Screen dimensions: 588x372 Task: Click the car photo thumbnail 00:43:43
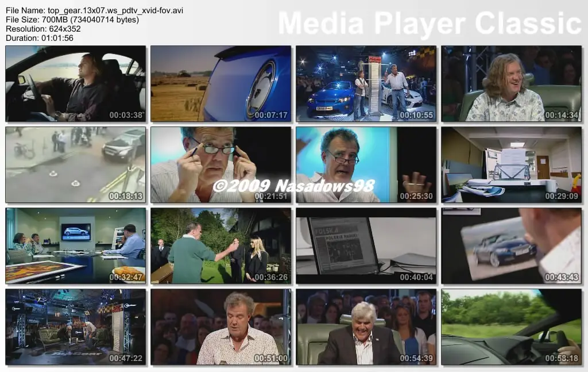pos(512,246)
